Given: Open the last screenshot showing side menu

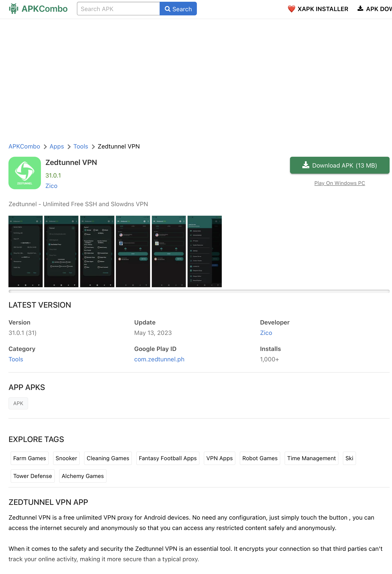Looking at the screenshot, I should (x=204, y=251).
